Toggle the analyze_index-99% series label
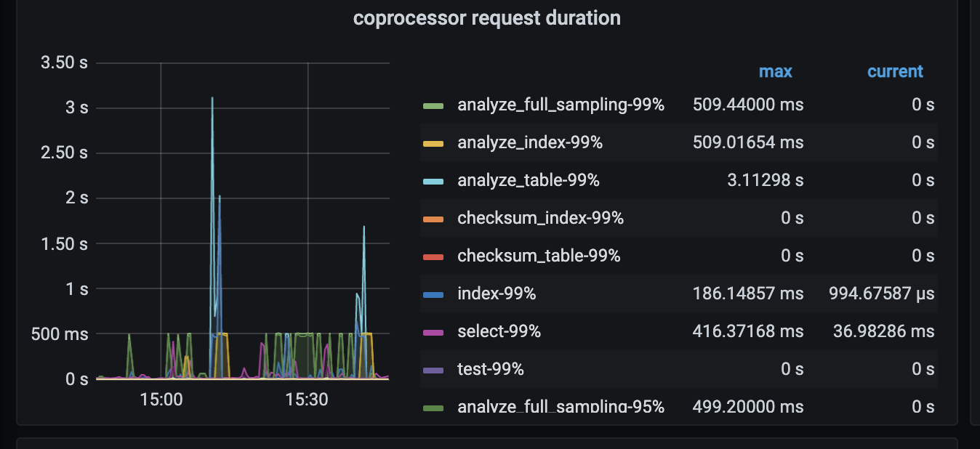The width and height of the screenshot is (980, 449). tap(529, 142)
